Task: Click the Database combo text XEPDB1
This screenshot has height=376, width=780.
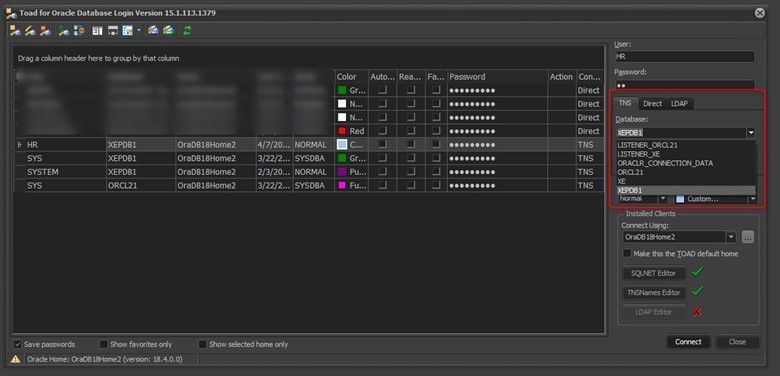Action: (630, 133)
